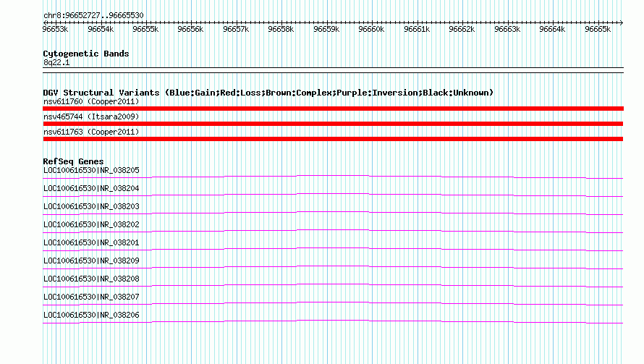Open the nsv611763 (Cooper2011) variant label
This screenshot has height=364, width=644.
point(91,132)
